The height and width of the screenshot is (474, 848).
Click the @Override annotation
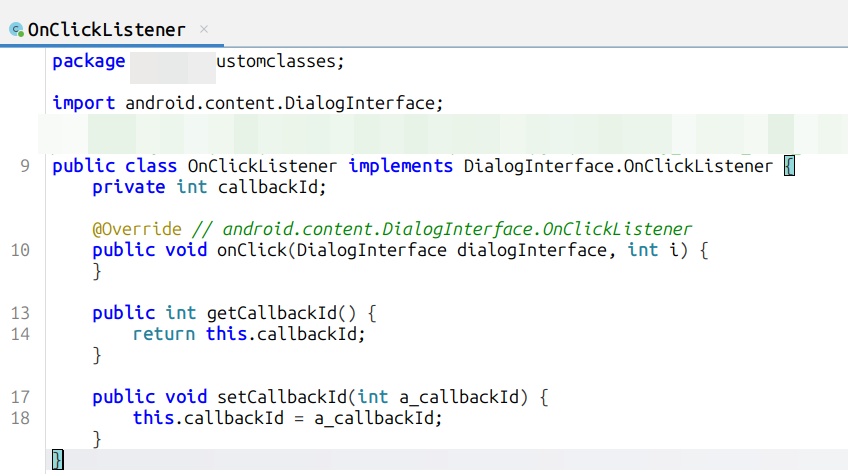[137, 229]
